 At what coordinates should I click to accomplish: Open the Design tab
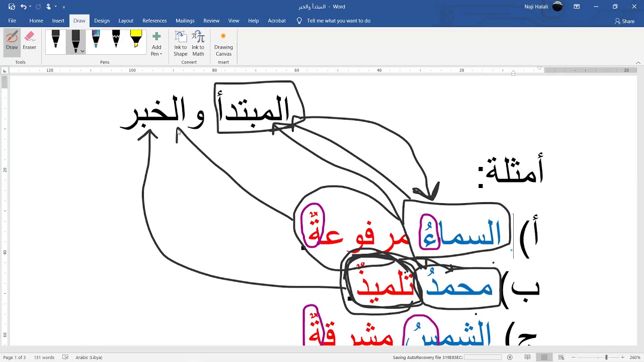point(102,21)
